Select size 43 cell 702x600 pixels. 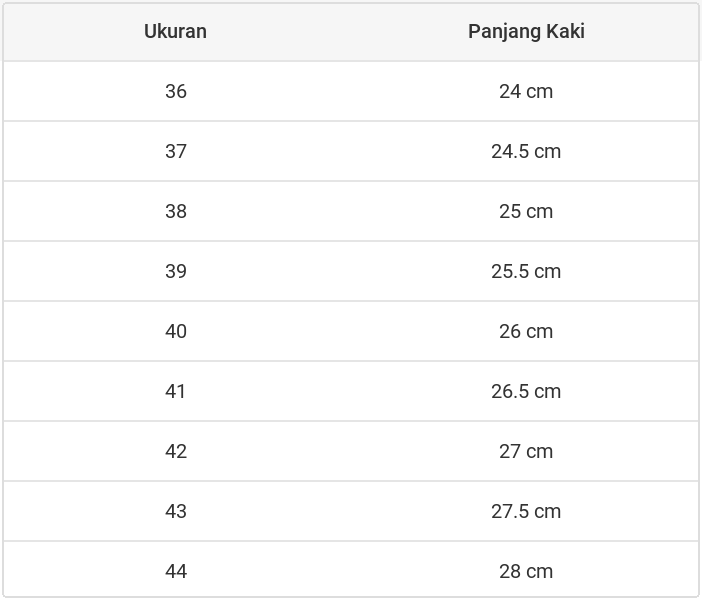[x=176, y=511]
